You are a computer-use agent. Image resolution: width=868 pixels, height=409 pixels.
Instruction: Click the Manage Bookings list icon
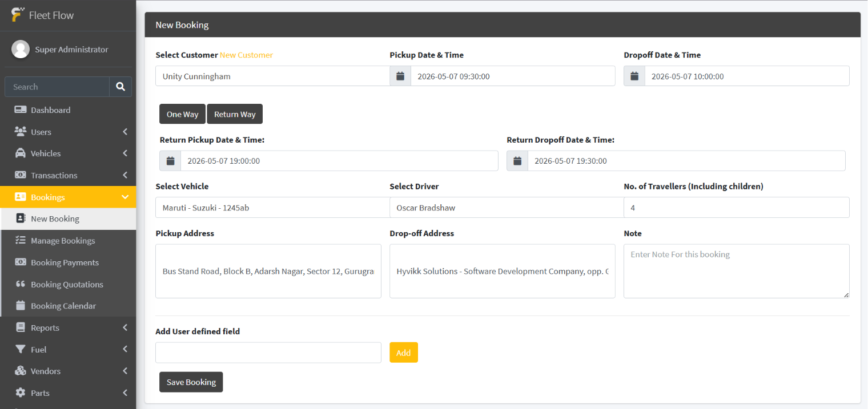point(21,240)
